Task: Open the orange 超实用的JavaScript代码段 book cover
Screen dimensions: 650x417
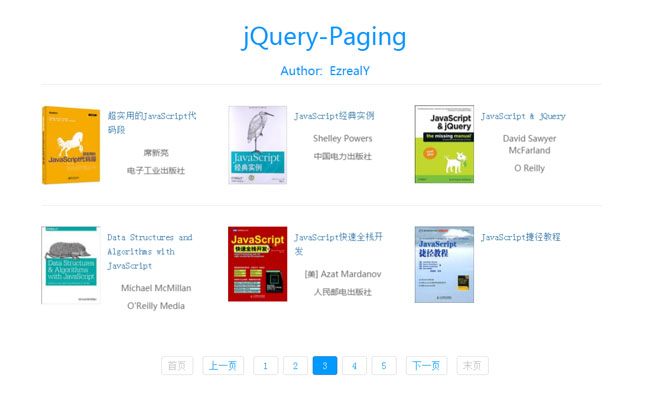Action: pyautogui.click(x=71, y=145)
